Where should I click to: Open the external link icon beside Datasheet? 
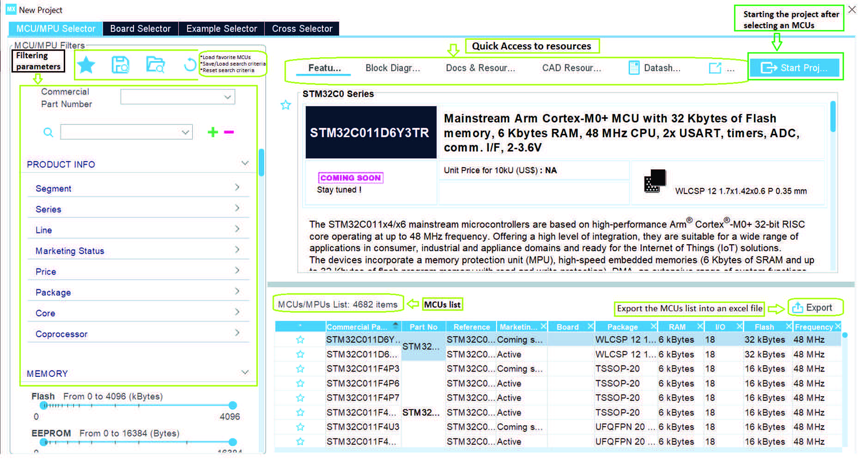[715, 68]
